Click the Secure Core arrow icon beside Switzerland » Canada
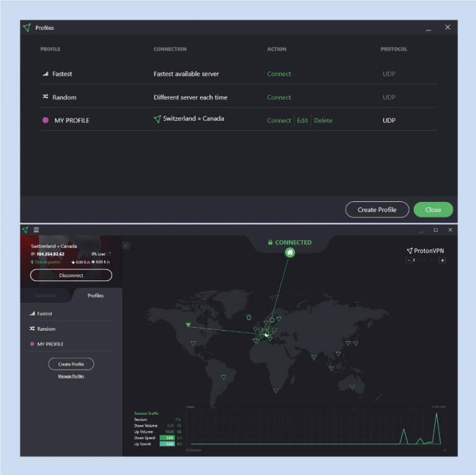This screenshot has width=476, height=475. coord(157,119)
